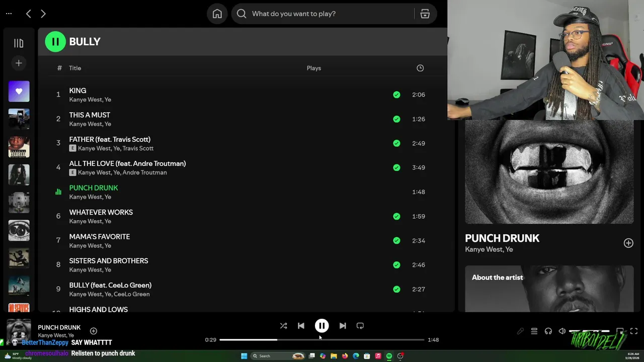The height and width of the screenshot is (362, 644).
Task: Click the plus Create button in sidebar
Action: [19, 63]
